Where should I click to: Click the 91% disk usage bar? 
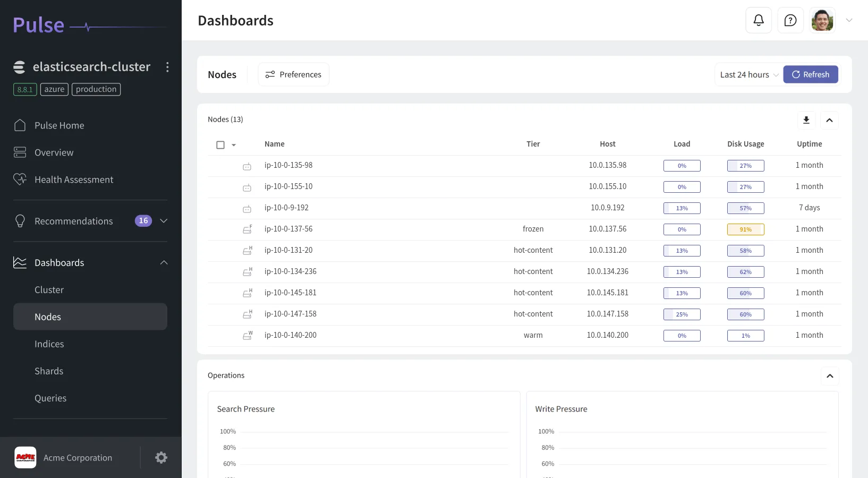pos(745,229)
